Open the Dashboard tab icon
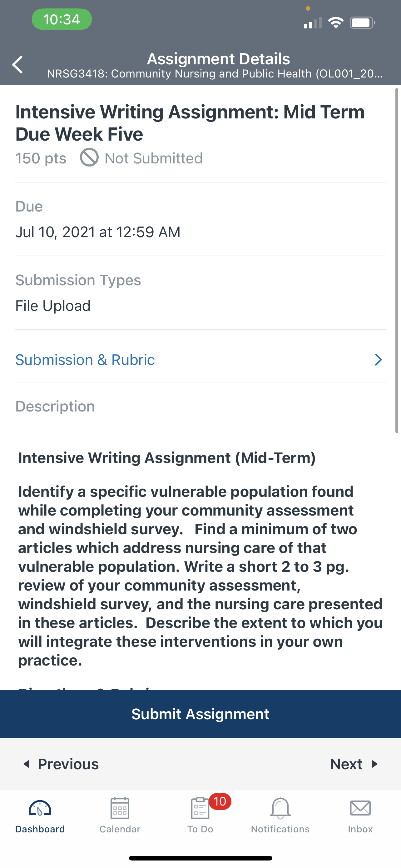The height and width of the screenshot is (868, 401). click(40, 808)
